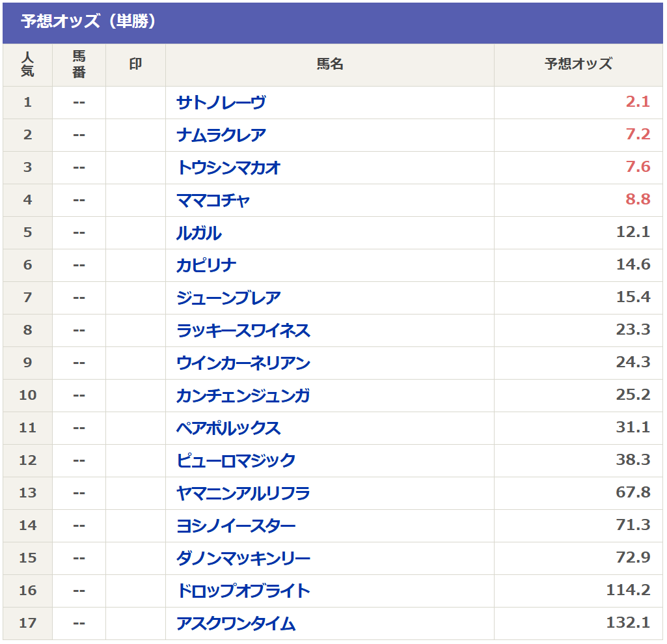Click the カピリナ horse name
This screenshot has width=667, height=644.
point(206,265)
